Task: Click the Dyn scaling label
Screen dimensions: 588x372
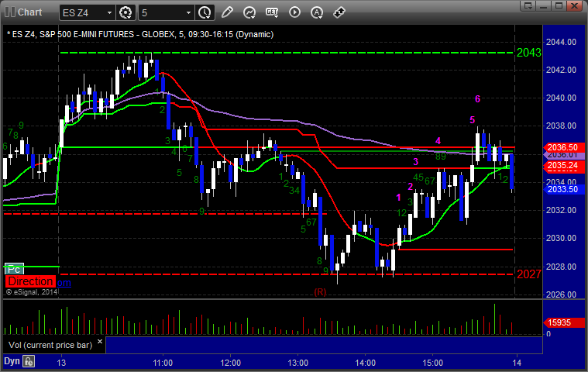Action: tap(12, 361)
